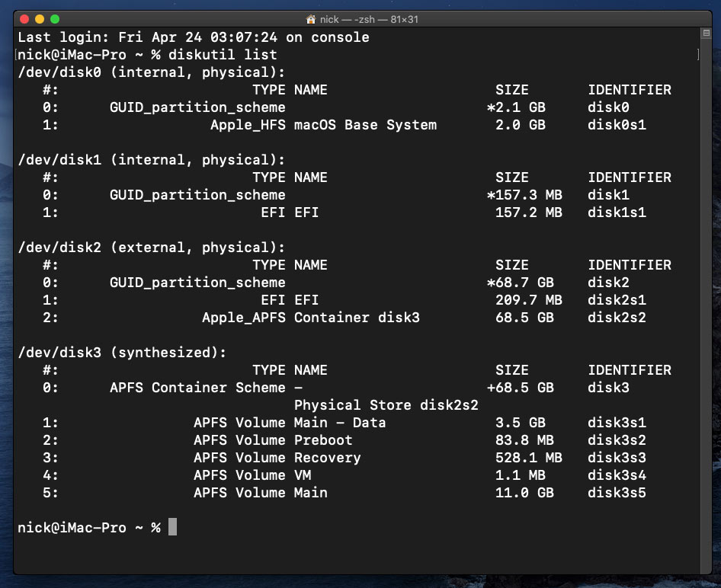Image resolution: width=721 pixels, height=588 pixels.
Task: Click the '528.1 MB' size value
Action: pyautogui.click(x=528, y=458)
